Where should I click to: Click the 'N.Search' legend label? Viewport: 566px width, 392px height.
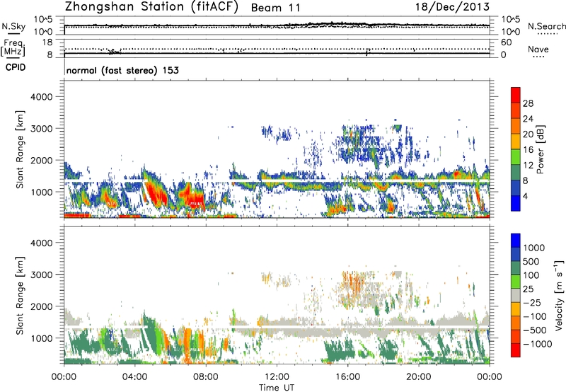[x=546, y=26]
